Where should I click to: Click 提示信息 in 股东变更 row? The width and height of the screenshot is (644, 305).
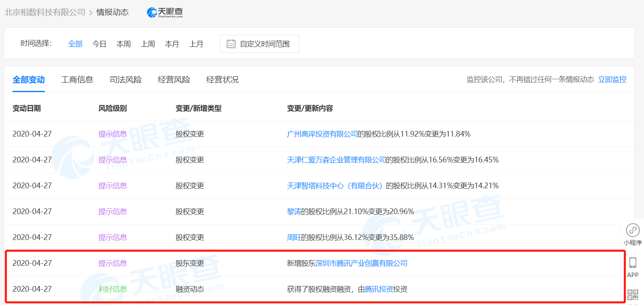click(x=113, y=263)
